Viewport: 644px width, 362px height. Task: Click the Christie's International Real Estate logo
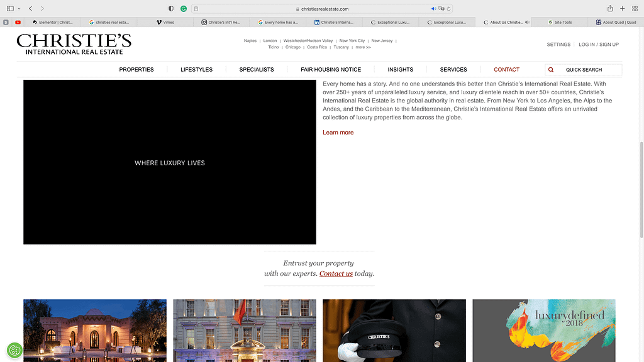[x=74, y=45]
